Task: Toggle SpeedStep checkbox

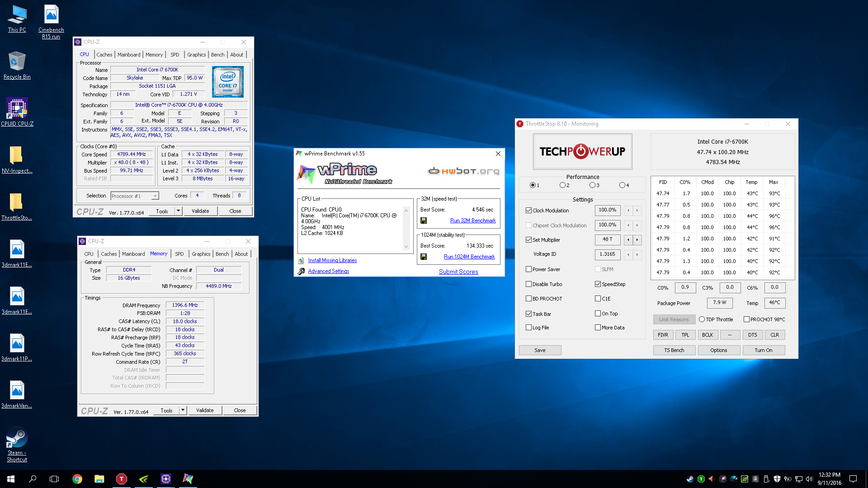Action: (598, 284)
